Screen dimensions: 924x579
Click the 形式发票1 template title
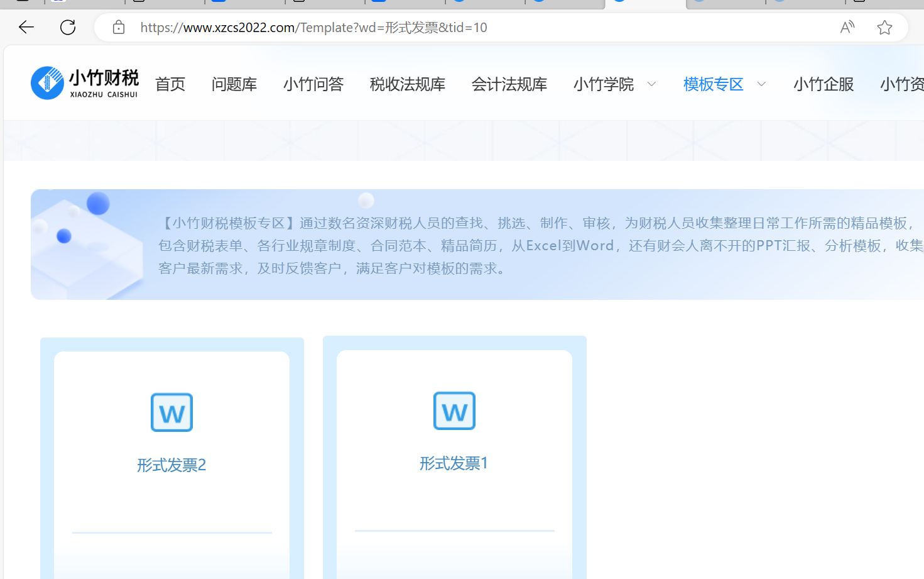tap(454, 463)
